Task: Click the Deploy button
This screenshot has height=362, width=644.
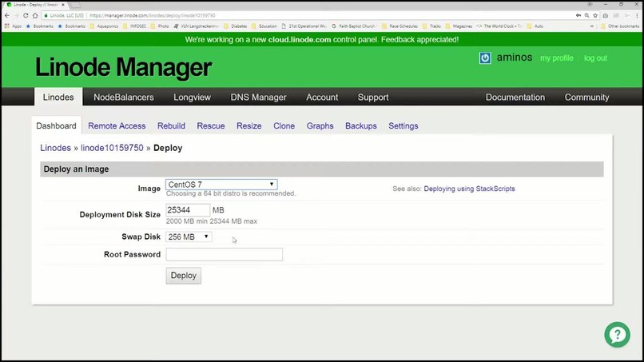Action: [x=184, y=276]
